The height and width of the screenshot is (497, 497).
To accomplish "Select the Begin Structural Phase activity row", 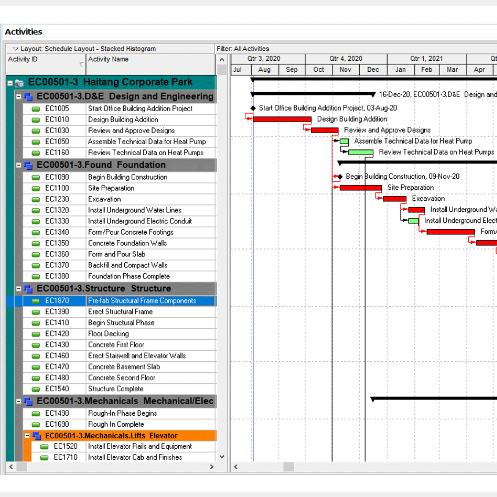I will click(119, 323).
